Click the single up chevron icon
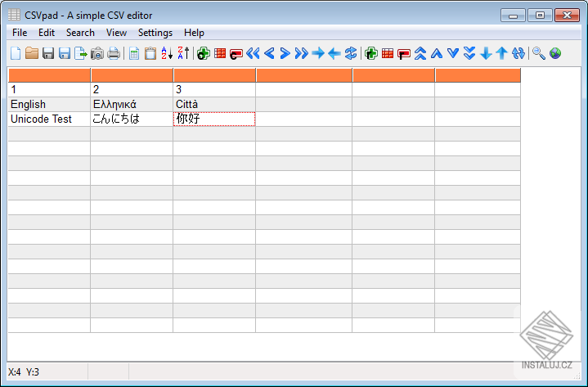The width and height of the screenshot is (588, 387). click(x=437, y=53)
